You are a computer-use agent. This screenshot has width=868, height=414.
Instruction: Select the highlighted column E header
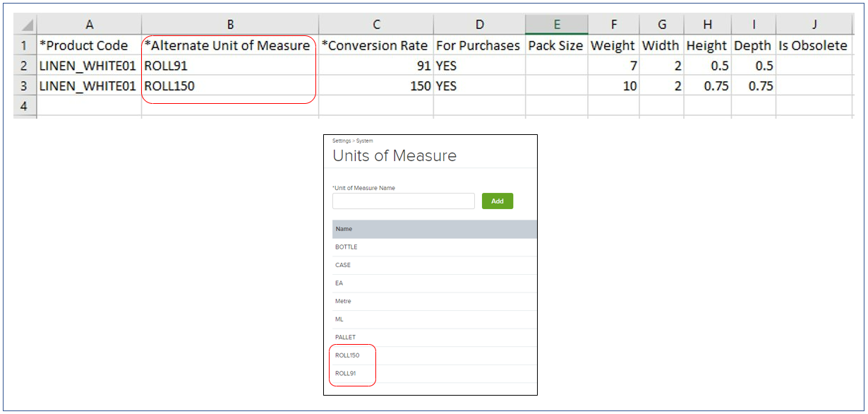click(x=557, y=25)
